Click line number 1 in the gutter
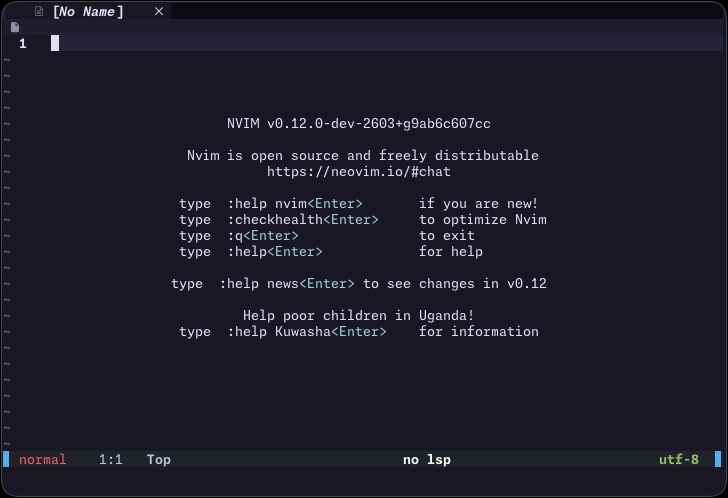728x498 pixels. coord(23,44)
